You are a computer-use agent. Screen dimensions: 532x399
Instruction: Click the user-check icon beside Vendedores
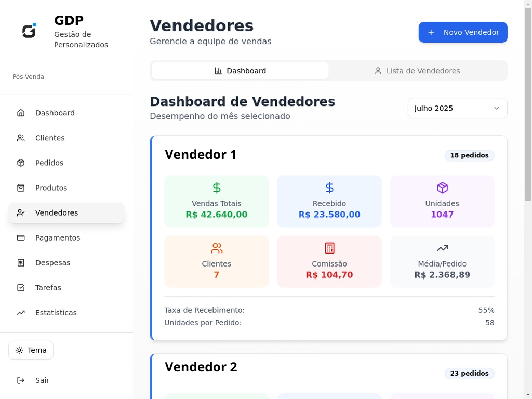[x=21, y=212]
